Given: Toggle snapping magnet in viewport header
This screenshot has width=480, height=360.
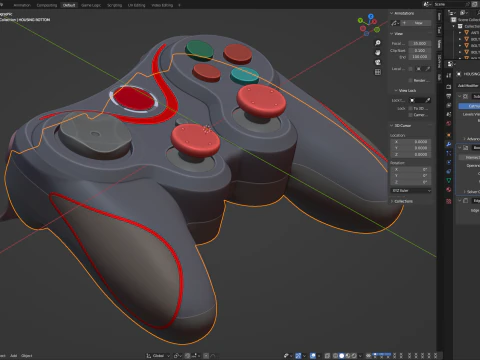Looking at the screenshot, I should (188, 356).
